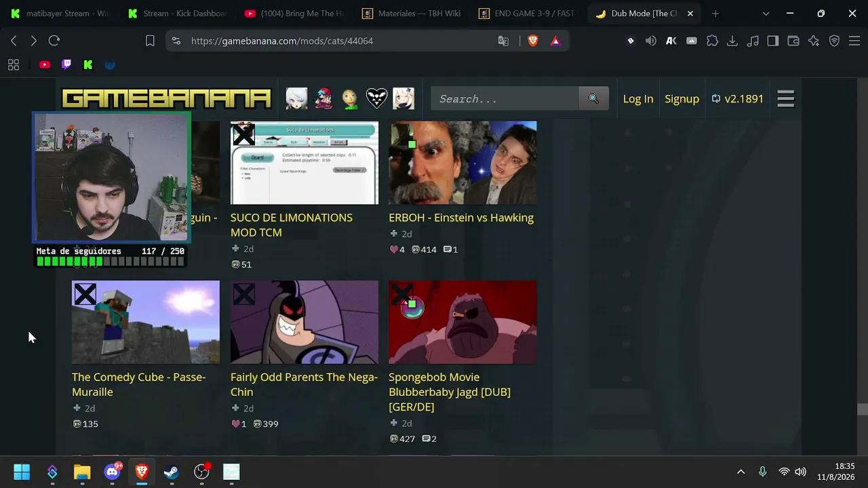Click the Signup link
Screen dimensions: 868x488
(x=682, y=99)
